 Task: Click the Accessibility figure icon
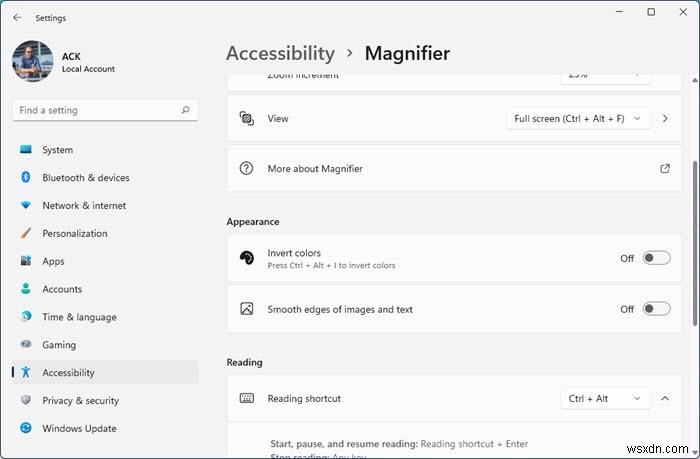point(26,372)
